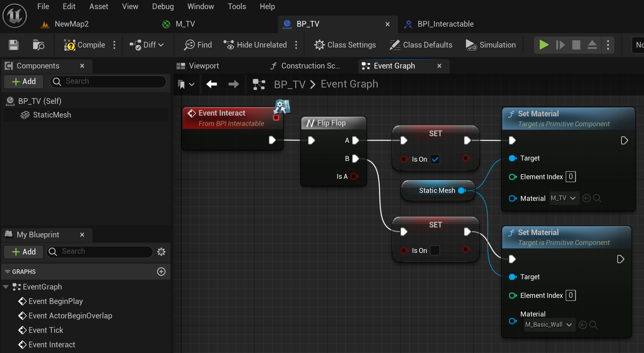Edit Element Index on lower Set Material

tap(571, 296)
